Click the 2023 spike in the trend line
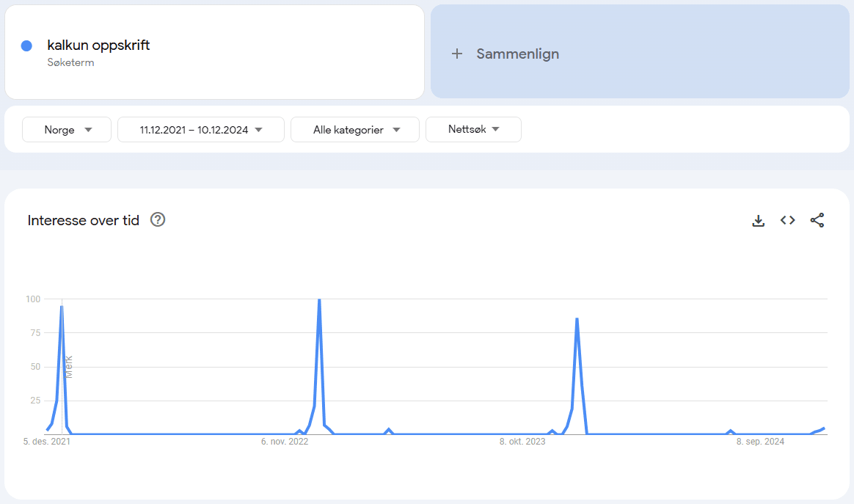Screen dimensions: 854x504 click(577, 318)
